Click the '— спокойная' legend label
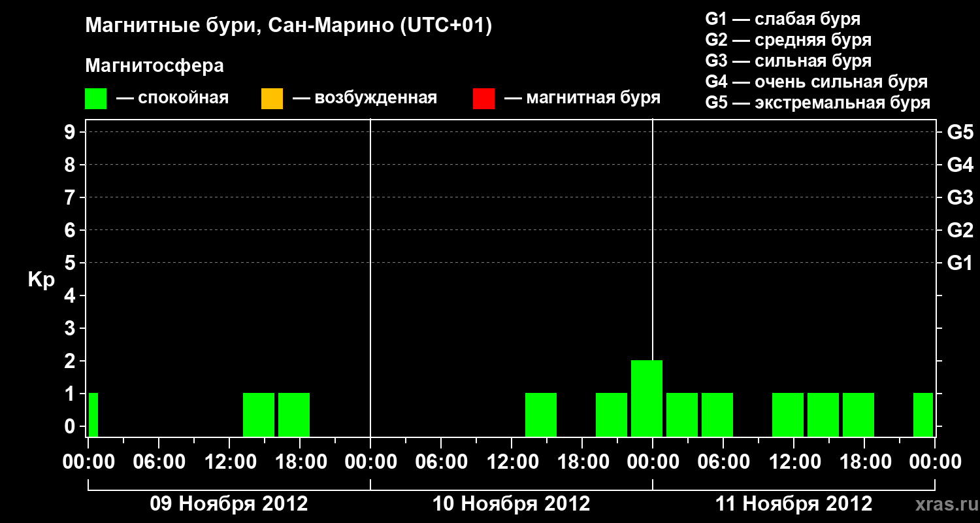 172,98
